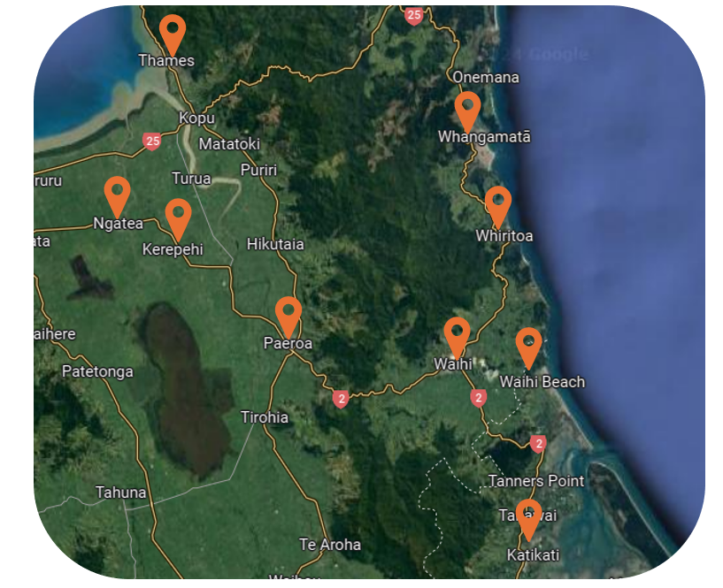
Task: Click the 'Thames' place label
Action: [x=166, y=61]
